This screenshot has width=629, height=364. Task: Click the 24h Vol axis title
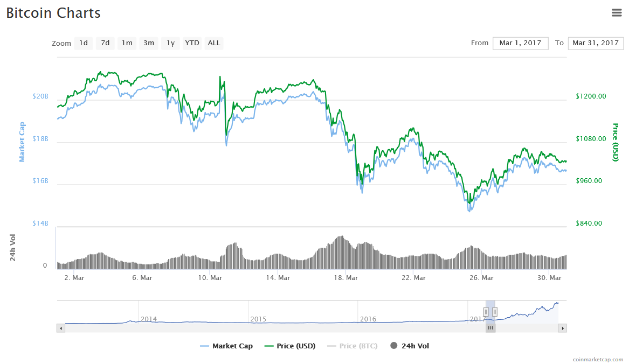(x=13, y=248)
